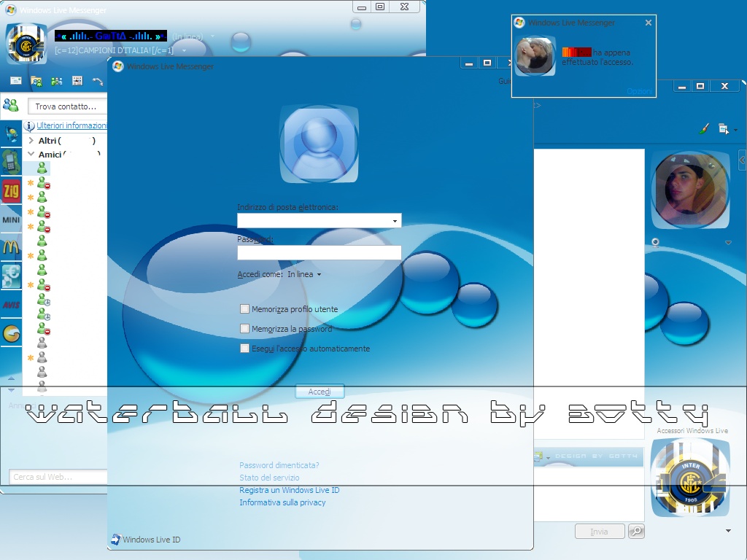747x560 pixels.
Task: Click the add contact icon beside the search box
Action: [10, 105]
